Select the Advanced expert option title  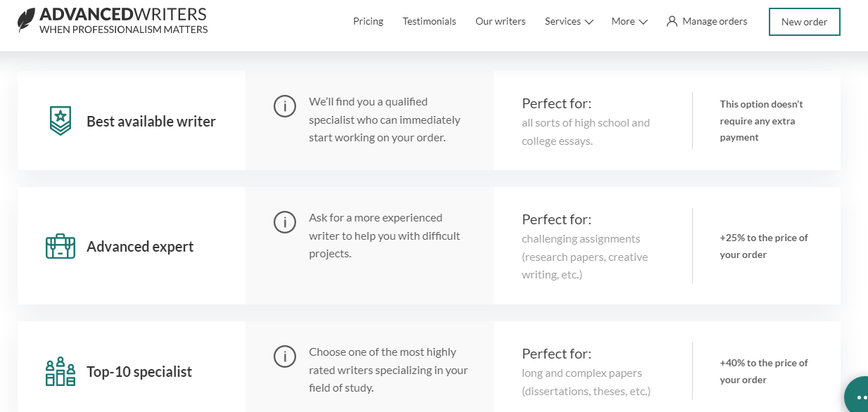[x=140, y=246]
